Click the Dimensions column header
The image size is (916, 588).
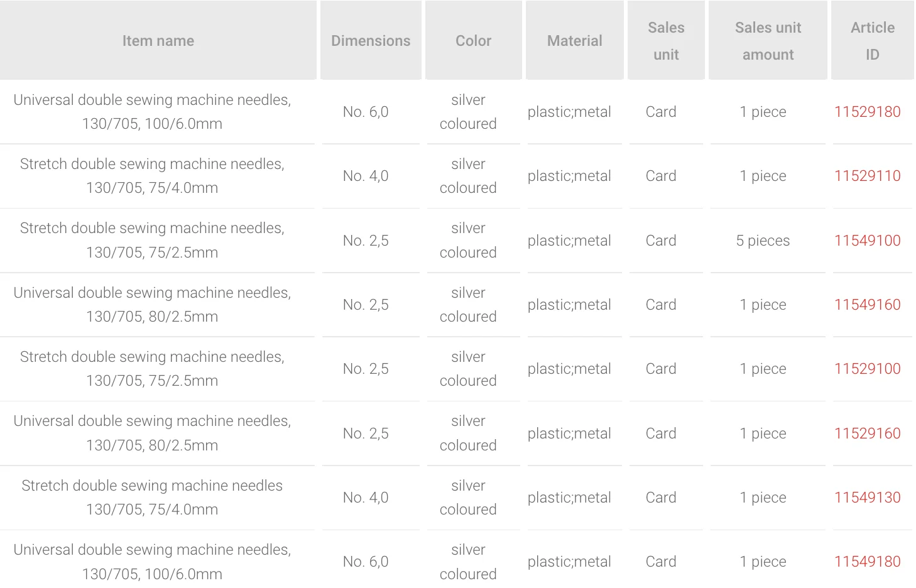pyautogui.click(x=371, y=41)
